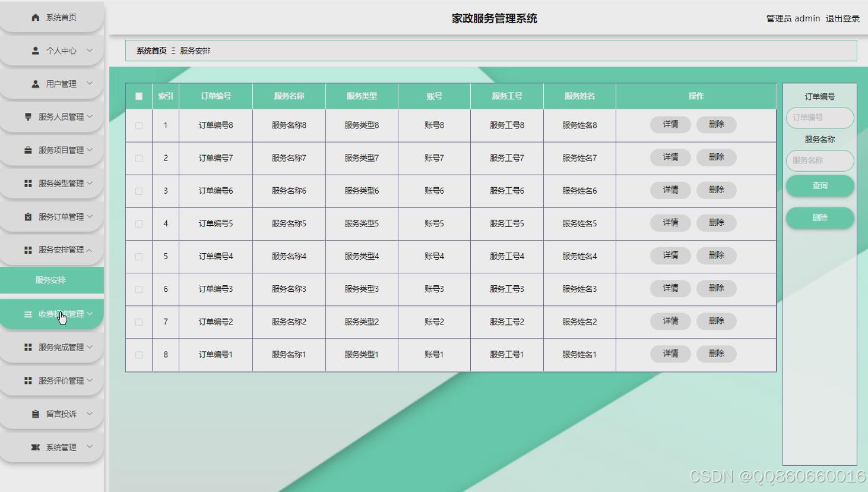Tick the checkbox for 订单编号8 row
Screen dimensions: 868x492
pyautogui.click(x=138, y=125)
